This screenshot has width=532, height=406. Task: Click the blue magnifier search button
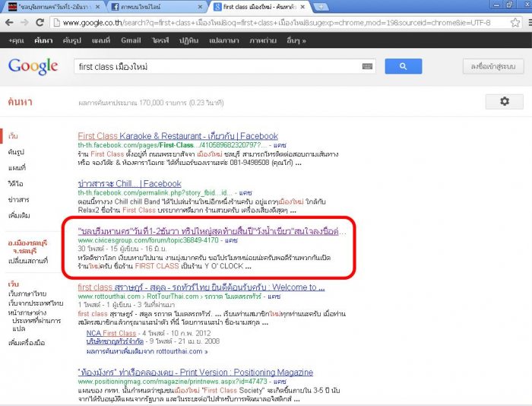point(404,66)
